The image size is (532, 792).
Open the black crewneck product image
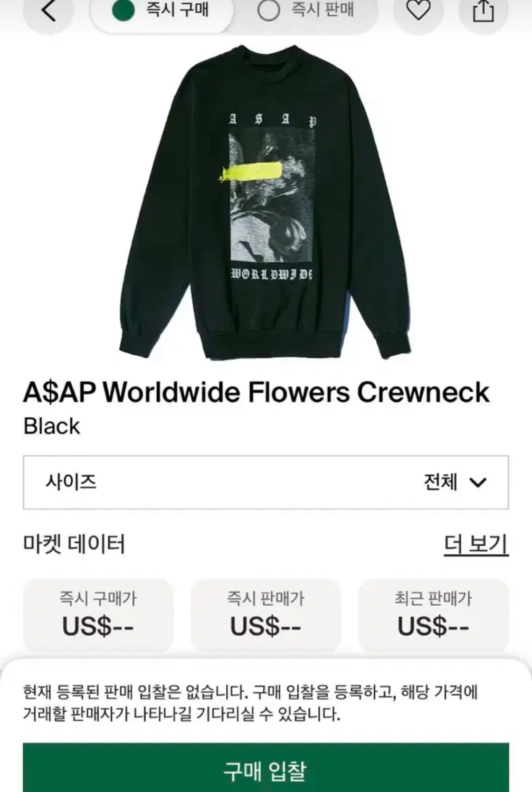click(x=265, y=202)
